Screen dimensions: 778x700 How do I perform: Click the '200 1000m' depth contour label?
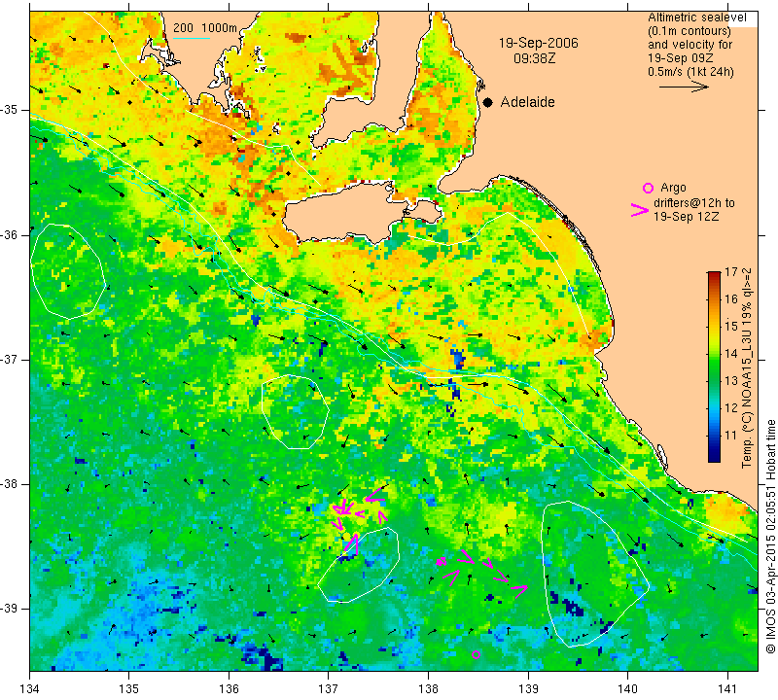tap(205, 28)
